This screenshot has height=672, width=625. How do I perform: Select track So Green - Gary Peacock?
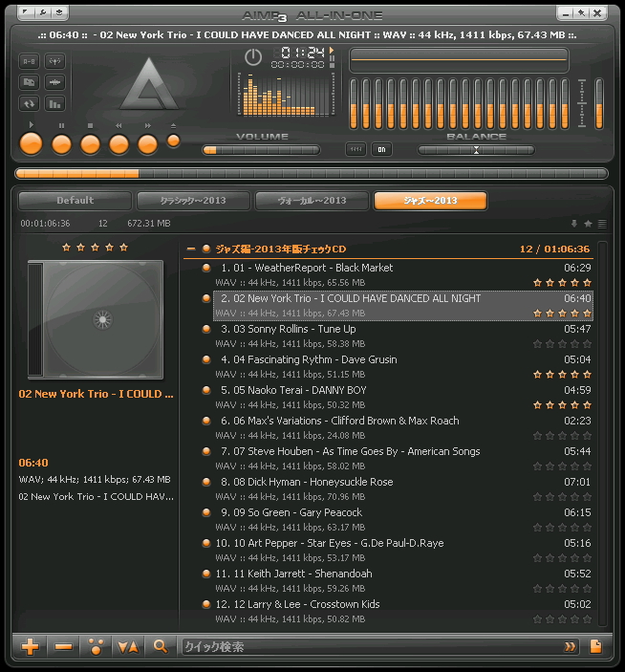(402, 519)
